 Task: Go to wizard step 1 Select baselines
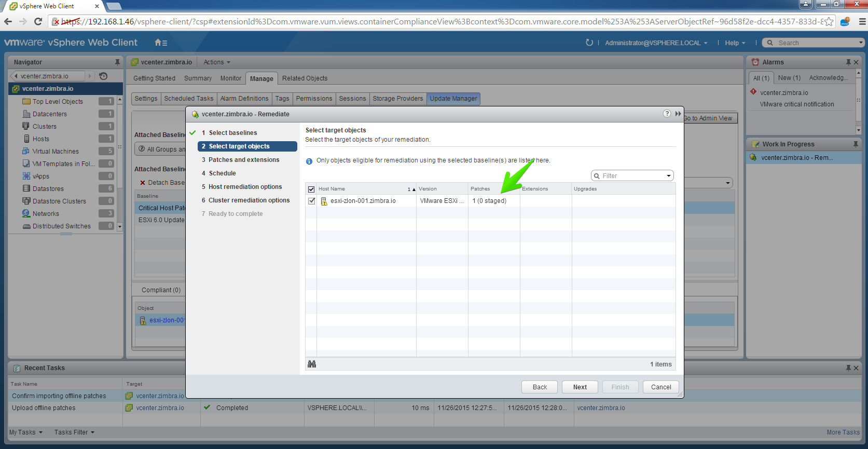click(x=233, y=133)
